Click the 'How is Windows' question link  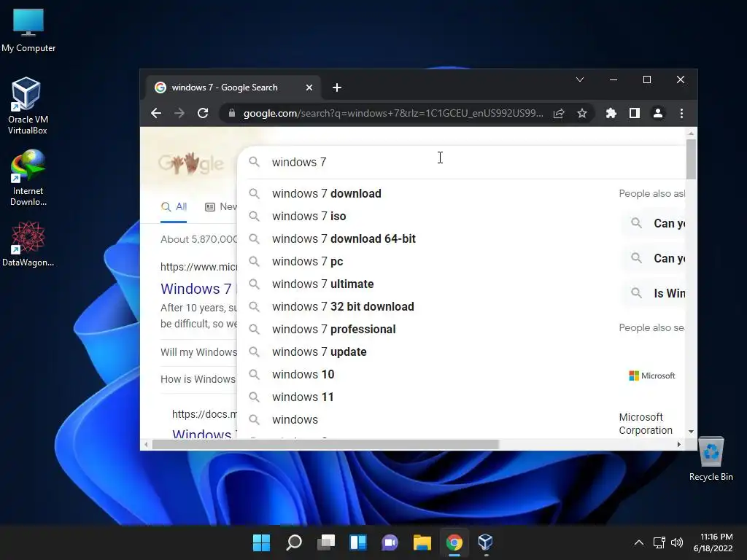tap(198, 379)
